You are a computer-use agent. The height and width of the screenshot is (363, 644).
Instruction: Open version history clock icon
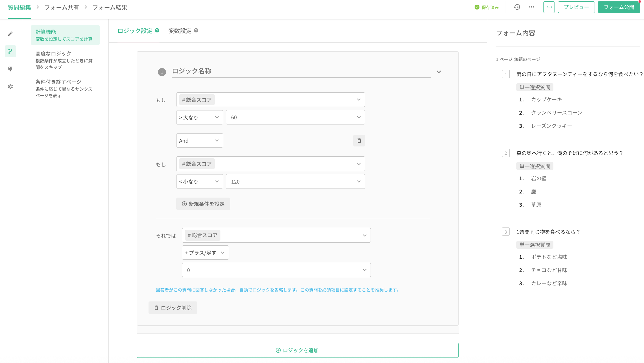(517, 7)
